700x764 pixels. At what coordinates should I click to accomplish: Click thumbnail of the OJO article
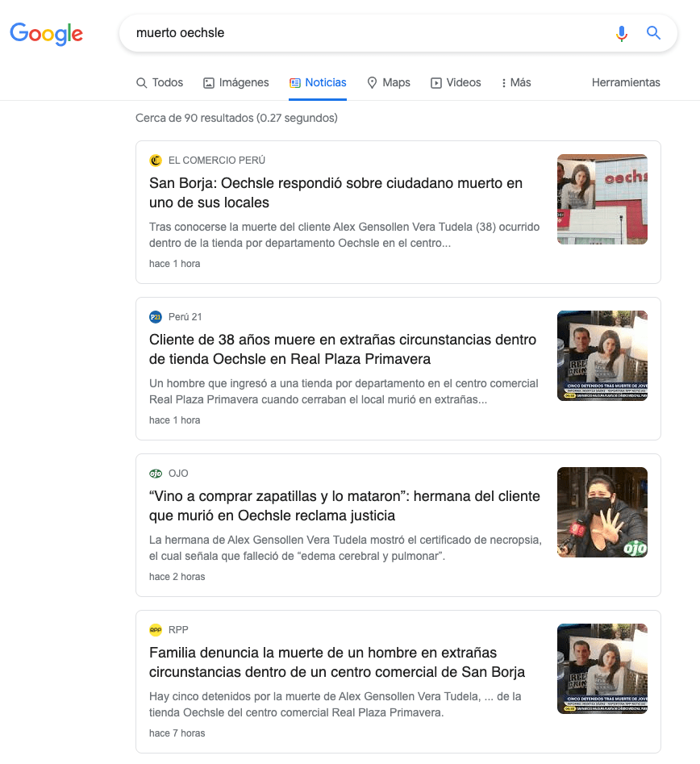(x=602, y=512)
